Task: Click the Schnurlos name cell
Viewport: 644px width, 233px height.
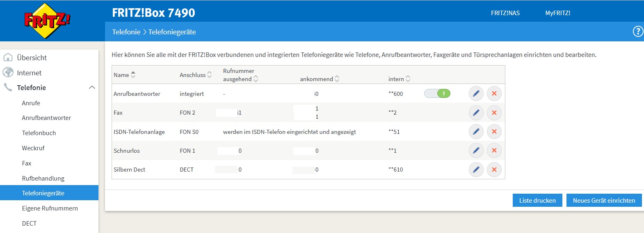Action: pyautogui.click(x=127, y=151)
